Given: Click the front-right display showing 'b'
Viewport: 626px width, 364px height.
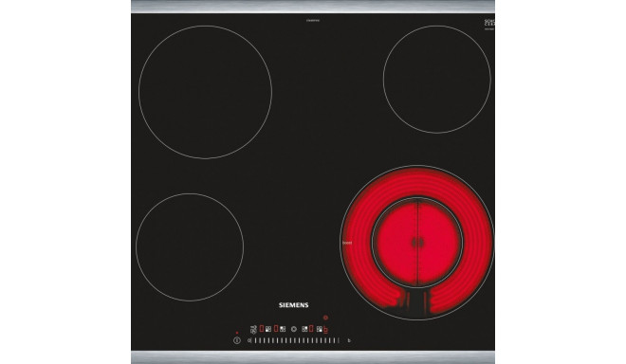Looking at the screenshot, I should point(325,330).
